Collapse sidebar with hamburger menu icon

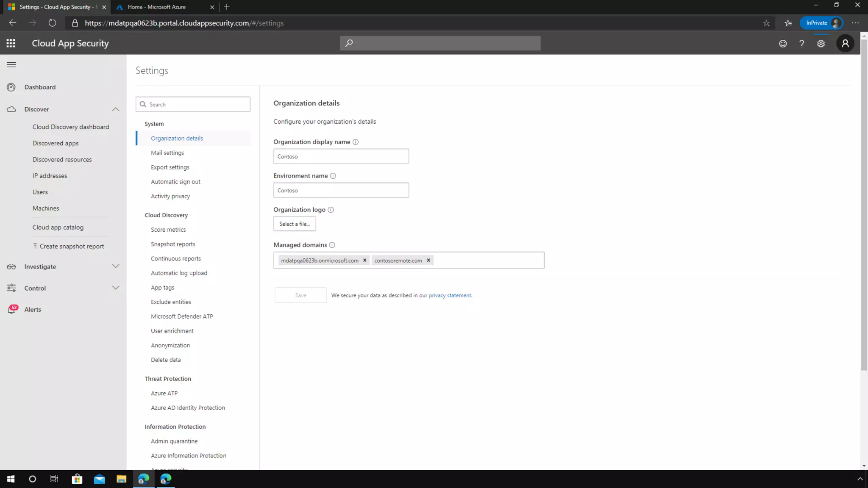[x=11, y=64]
